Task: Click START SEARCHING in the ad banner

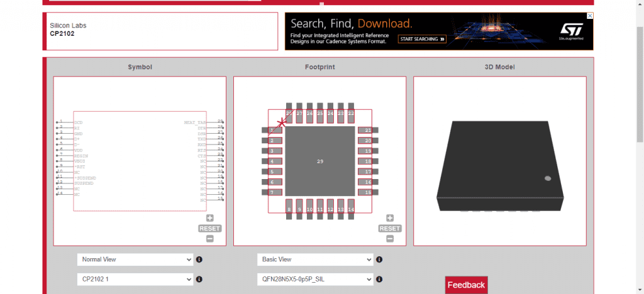Action: tap(422, 39)
